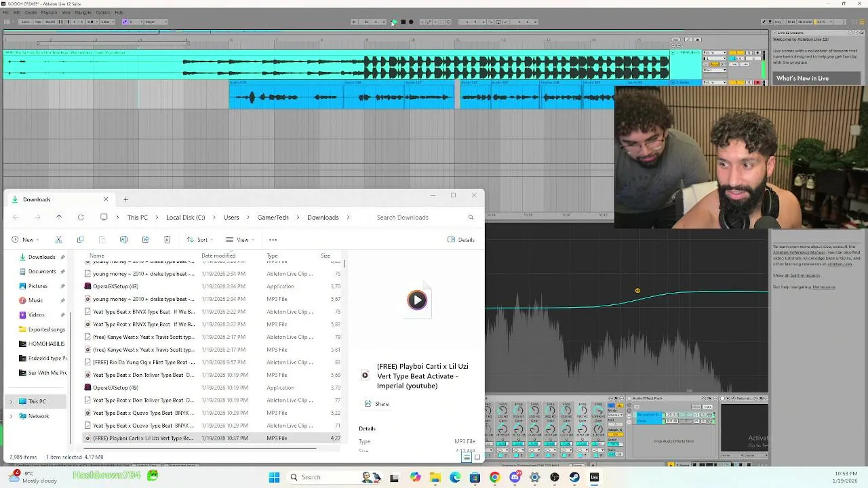Expand chevron after This PC in address bar
The height and width of the screenshot is (488, 868).
pos(157,218)
